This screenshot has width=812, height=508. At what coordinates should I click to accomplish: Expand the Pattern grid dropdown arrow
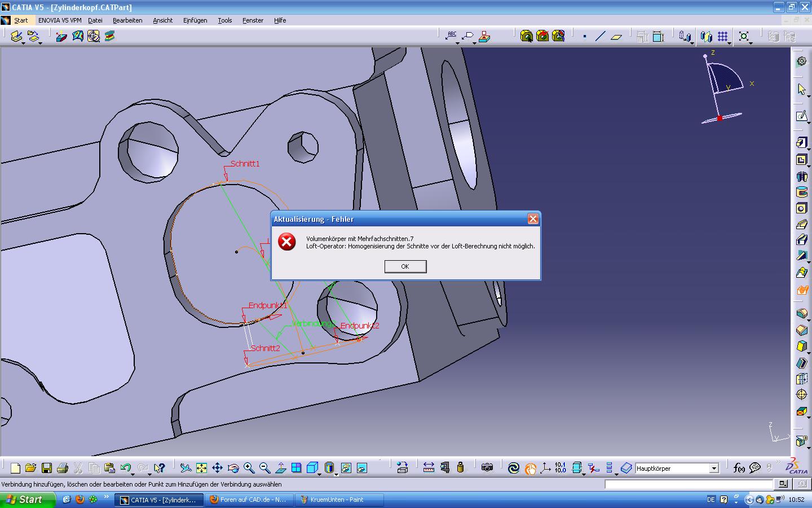[730, 43]
